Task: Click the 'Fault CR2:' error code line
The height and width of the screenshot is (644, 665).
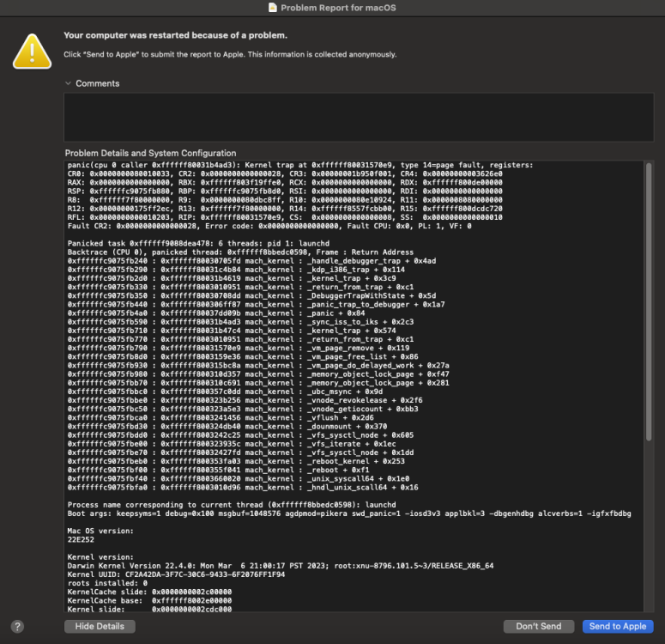Action: tap(269, 226)
